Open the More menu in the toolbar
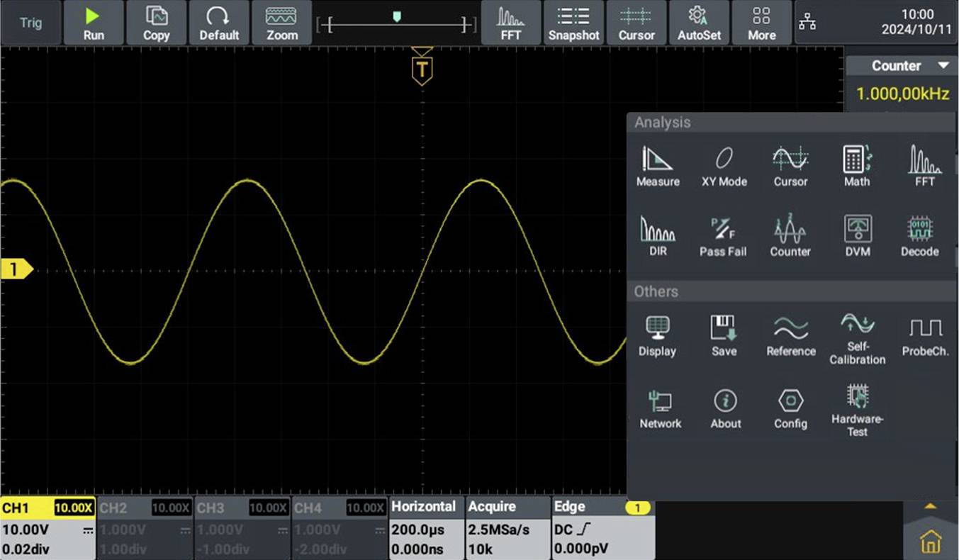Viewport: 959px width, 560px height. pyautogui.click(x=761, y=22)
